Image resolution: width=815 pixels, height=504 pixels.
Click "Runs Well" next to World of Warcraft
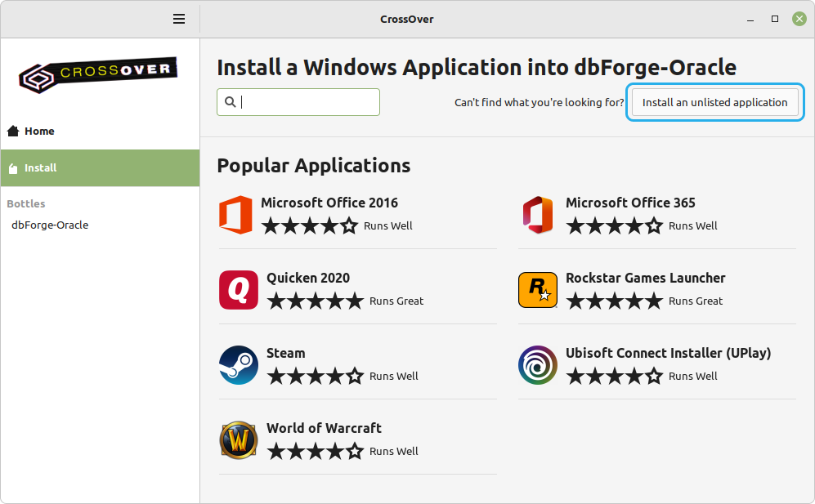click(x=394, y=452)
